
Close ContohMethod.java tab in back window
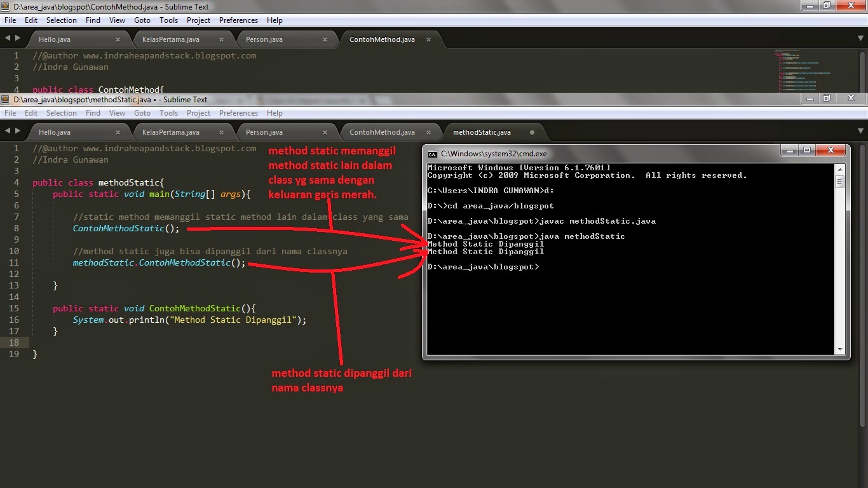(428, 39)
